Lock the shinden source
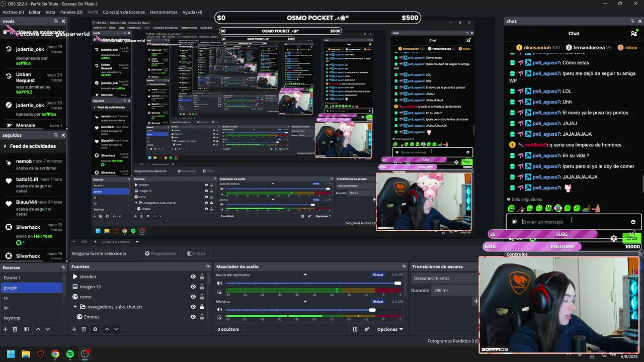Viewport: 644px width, 362px height. click(x=202, y=277)
